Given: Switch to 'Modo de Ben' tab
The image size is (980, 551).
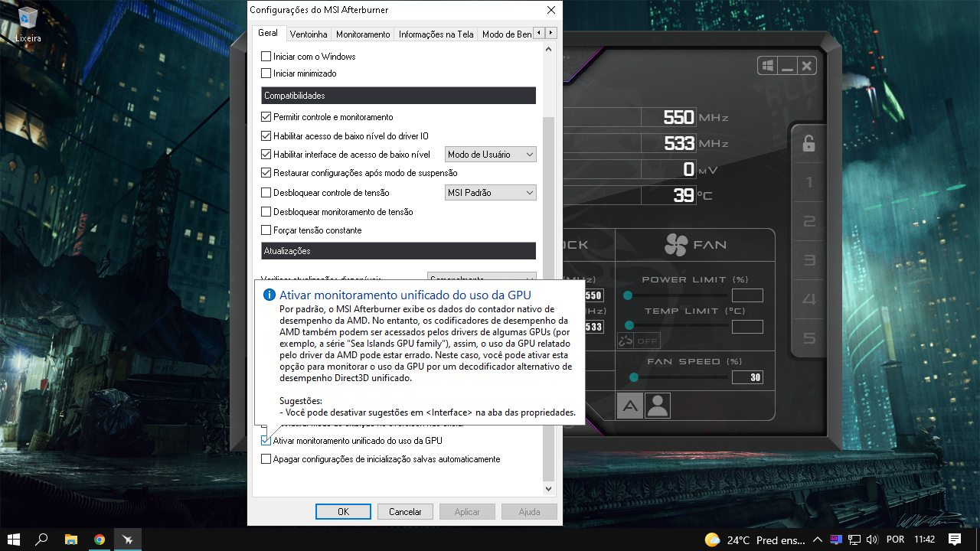Looking at the screenshot, I should coord(505,34).
